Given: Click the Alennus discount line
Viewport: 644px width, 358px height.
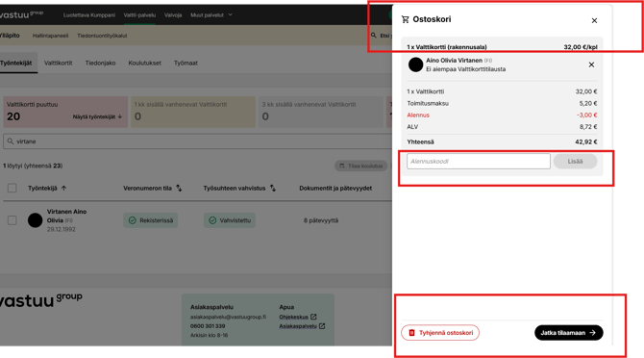Looking at the screenshot, I should click(502, 115).
